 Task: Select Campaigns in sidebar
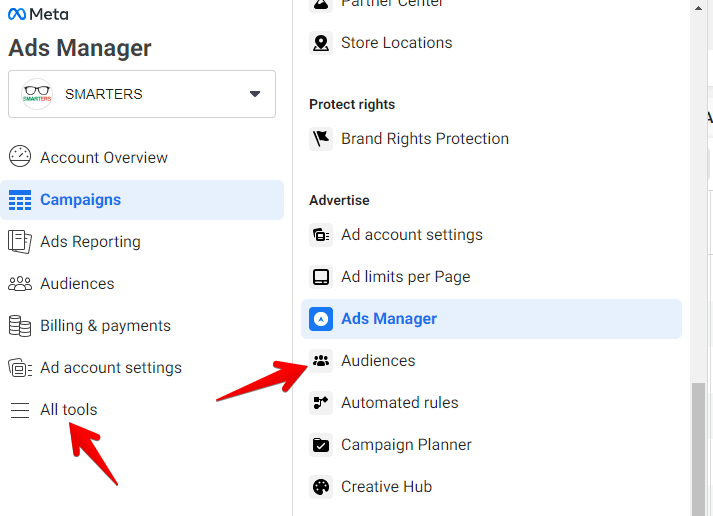142,200
